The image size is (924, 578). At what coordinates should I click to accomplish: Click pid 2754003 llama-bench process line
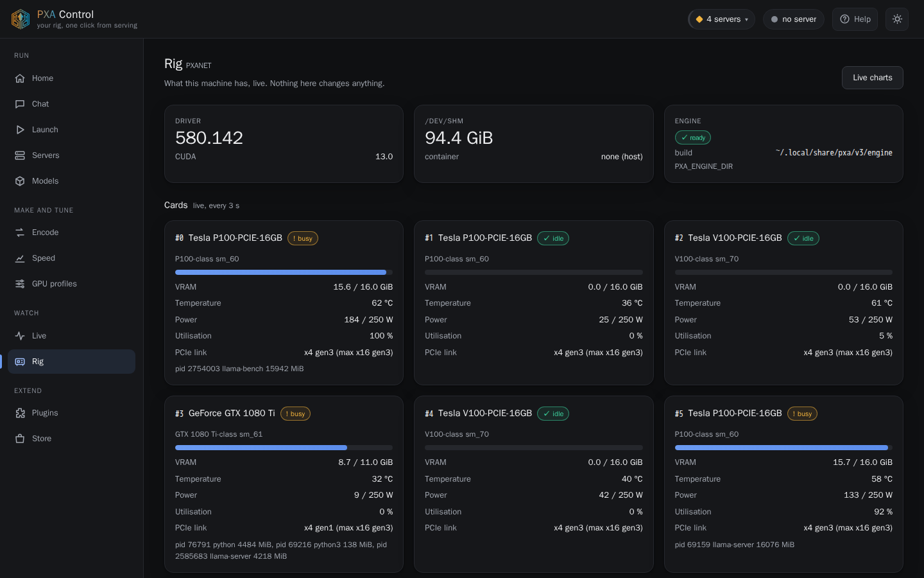click(239, 369)
